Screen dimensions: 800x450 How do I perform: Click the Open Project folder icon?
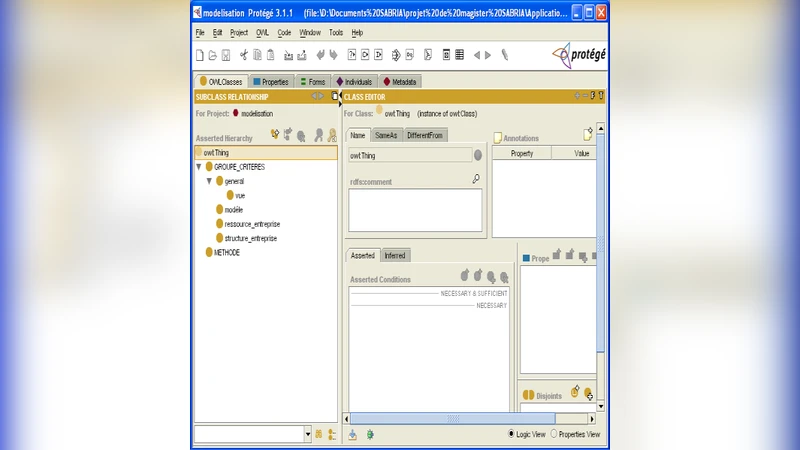214,55
